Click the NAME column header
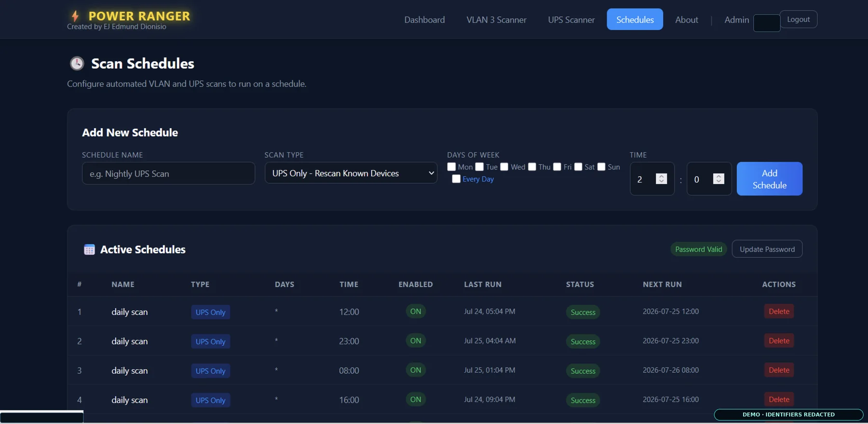This screenshot has height=424, width=868. (123, 284)
